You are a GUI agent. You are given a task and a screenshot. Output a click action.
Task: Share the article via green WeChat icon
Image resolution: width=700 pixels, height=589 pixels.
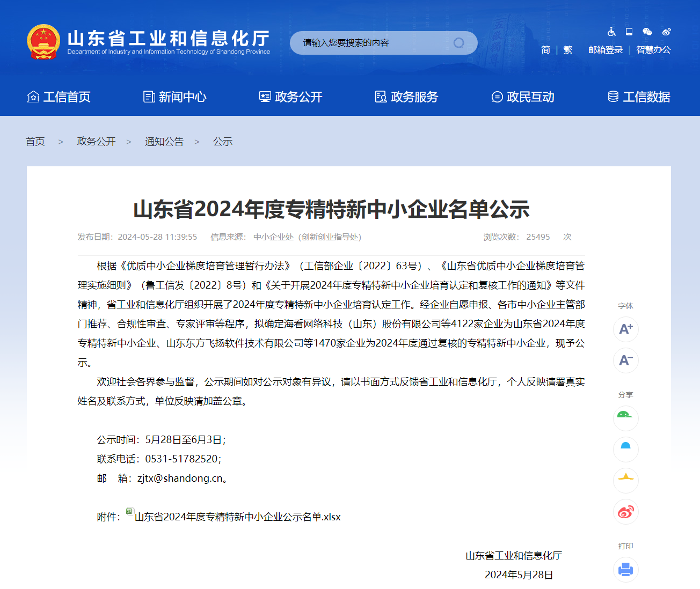(625, 418)
